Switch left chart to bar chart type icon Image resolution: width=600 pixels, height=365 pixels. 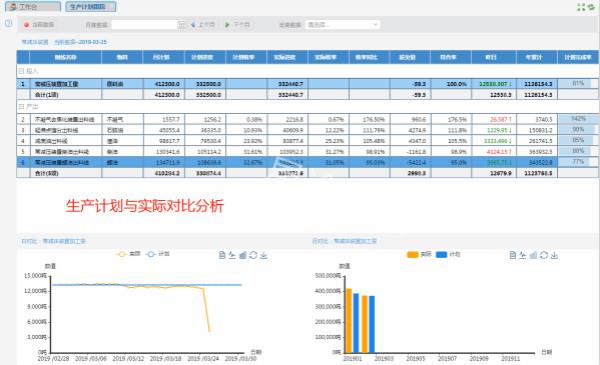tap(243, 255)
